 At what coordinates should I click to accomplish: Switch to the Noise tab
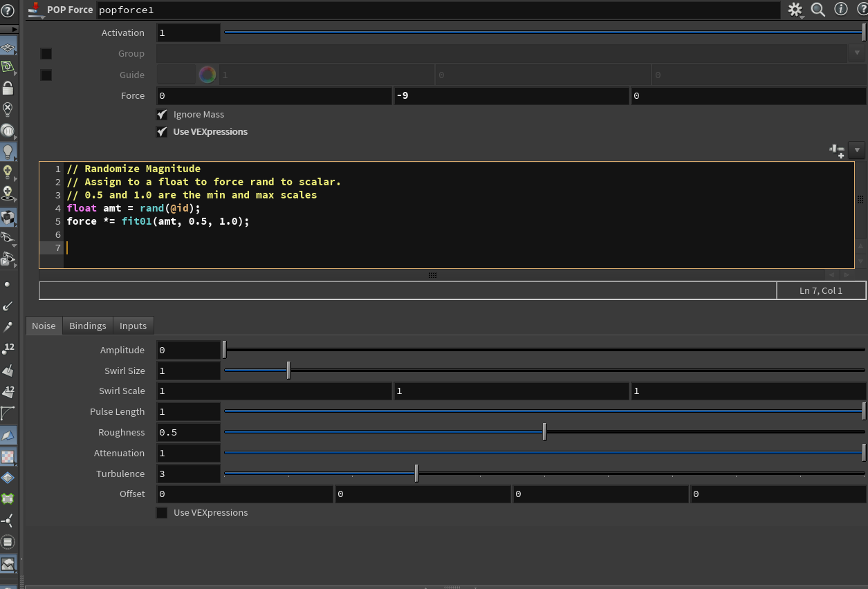[x=44, y=326]
